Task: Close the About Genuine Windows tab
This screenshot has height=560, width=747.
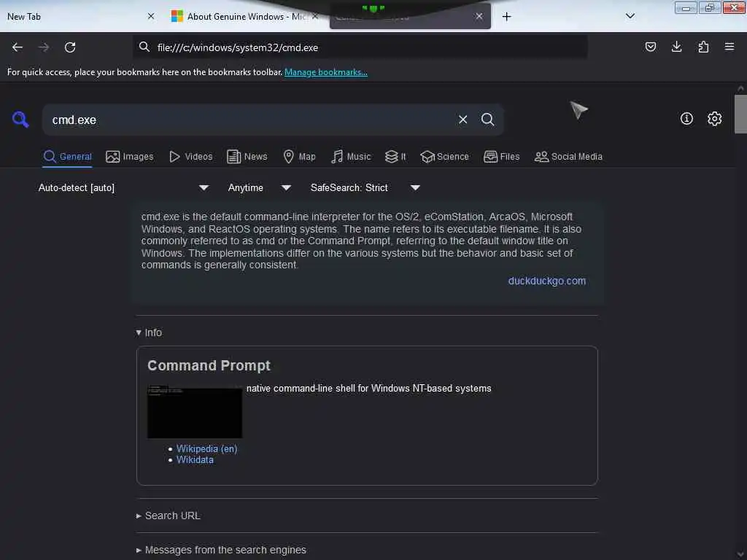Action: tap(315, 16)
